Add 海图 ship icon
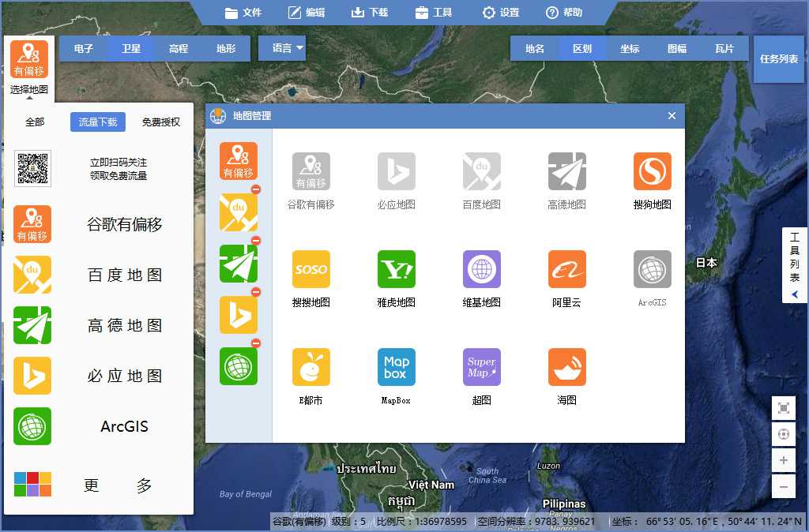 coord(567,367)
